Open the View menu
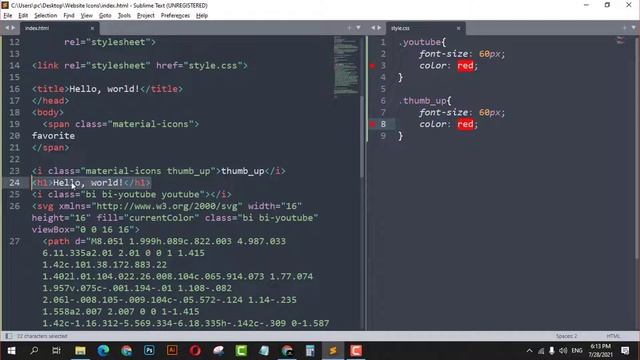This screenshot has height=360, width=640. click(x=87, y=16)
